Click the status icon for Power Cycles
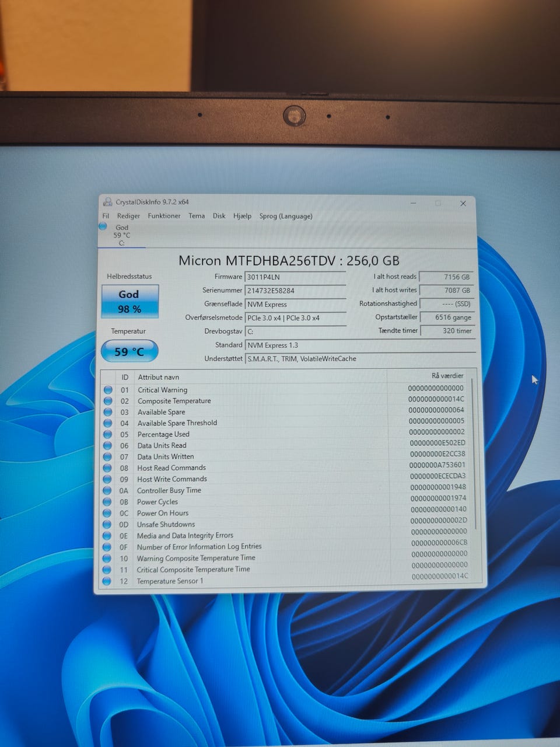560x747 pixels. 107,502
